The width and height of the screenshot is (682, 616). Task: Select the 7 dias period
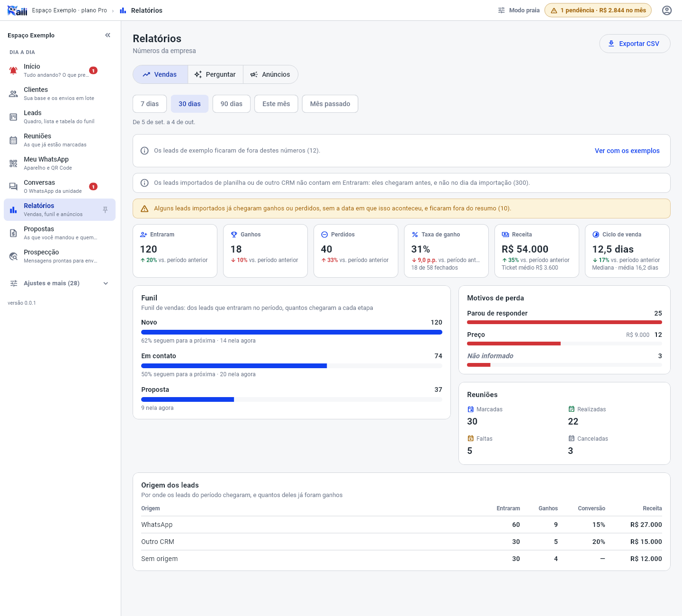(x=150, y=104)
